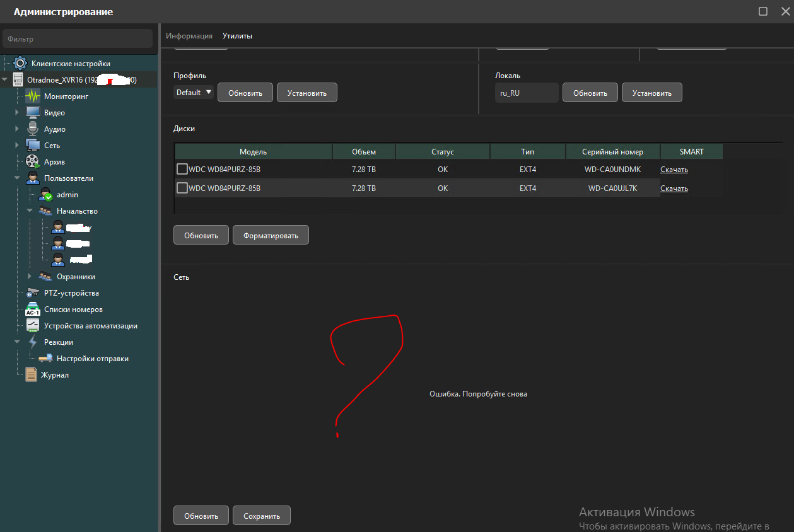Click Обновить next to Профиль
Screen dimensions: 794x532
click(x=245, y=93)
